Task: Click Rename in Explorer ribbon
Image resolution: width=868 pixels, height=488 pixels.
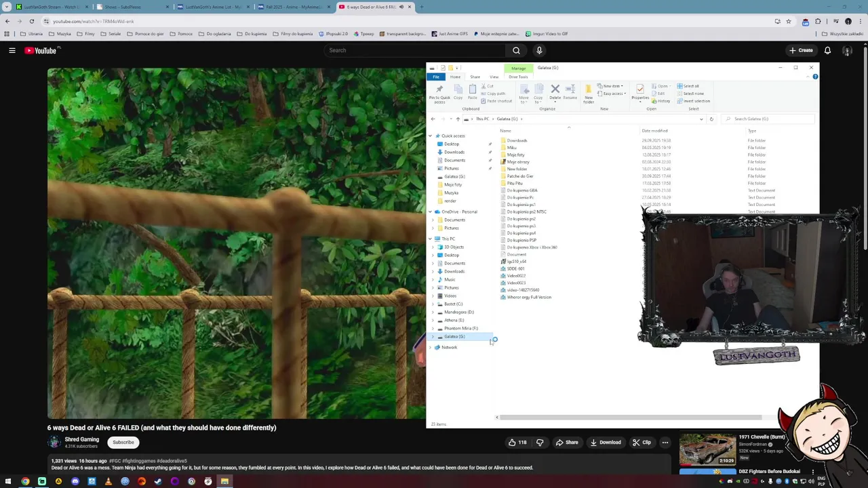Action: click(570, 91)
